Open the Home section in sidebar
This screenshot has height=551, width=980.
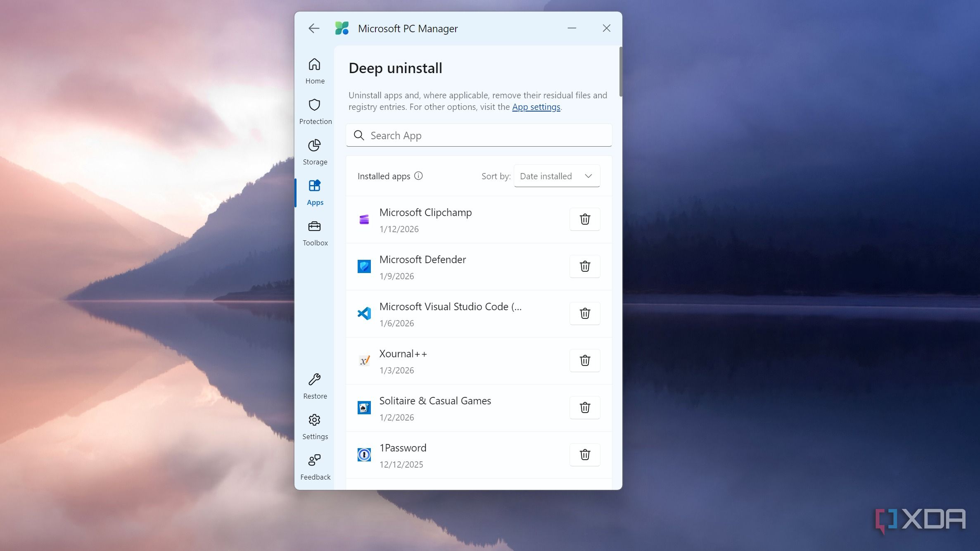[315, 71]
